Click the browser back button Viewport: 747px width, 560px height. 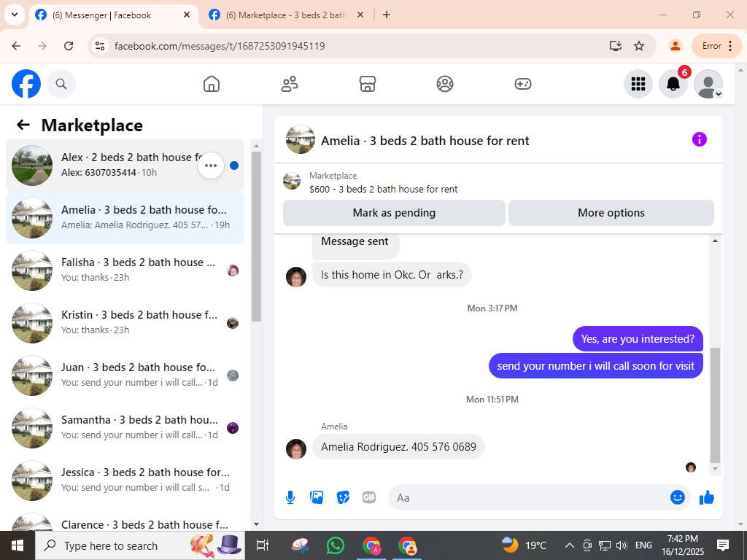point(16,46)
